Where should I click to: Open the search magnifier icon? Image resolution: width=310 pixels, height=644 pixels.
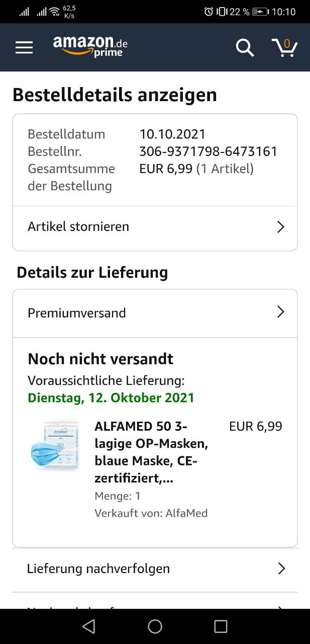(245, 48)
